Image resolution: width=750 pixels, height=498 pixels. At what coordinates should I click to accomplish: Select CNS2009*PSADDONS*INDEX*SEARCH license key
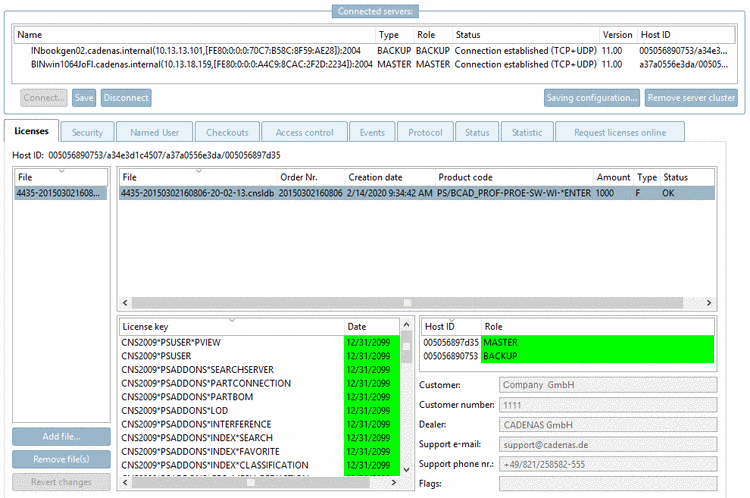pos(260,438)
